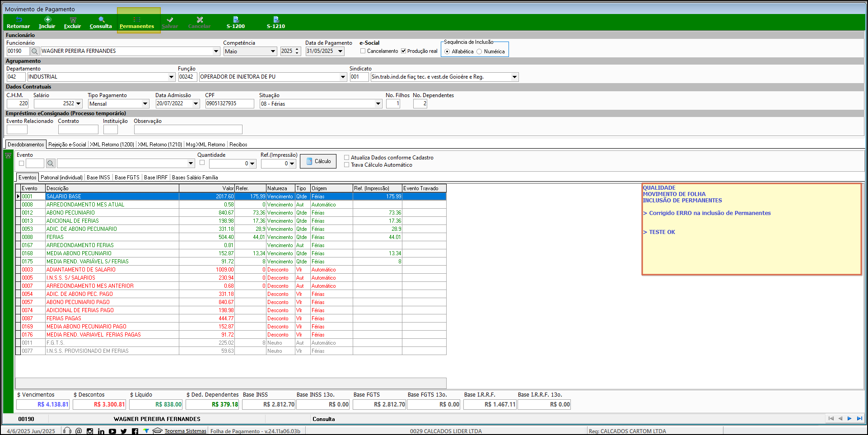Image resolution: width=868 pixels, height=435 pixels.
Task: Click the colored Teorema logo icon
Action: (146, 430)
